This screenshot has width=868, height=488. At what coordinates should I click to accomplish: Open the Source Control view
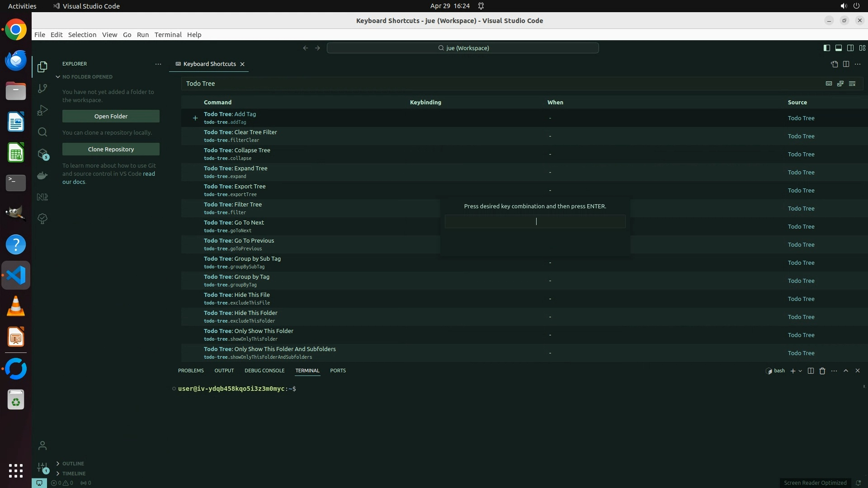42,89
